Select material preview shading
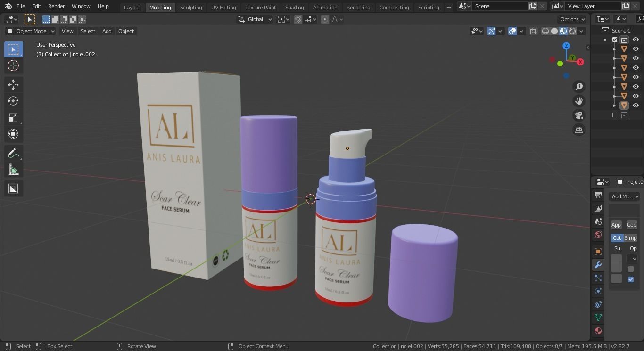644x351 pixels. (563, 31)
